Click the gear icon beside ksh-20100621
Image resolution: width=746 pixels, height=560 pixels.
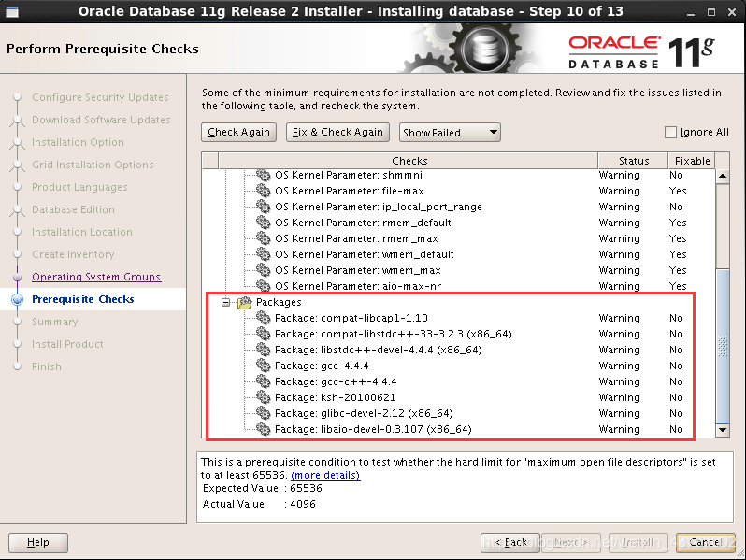pyautogui.click(x=263, y=396)
